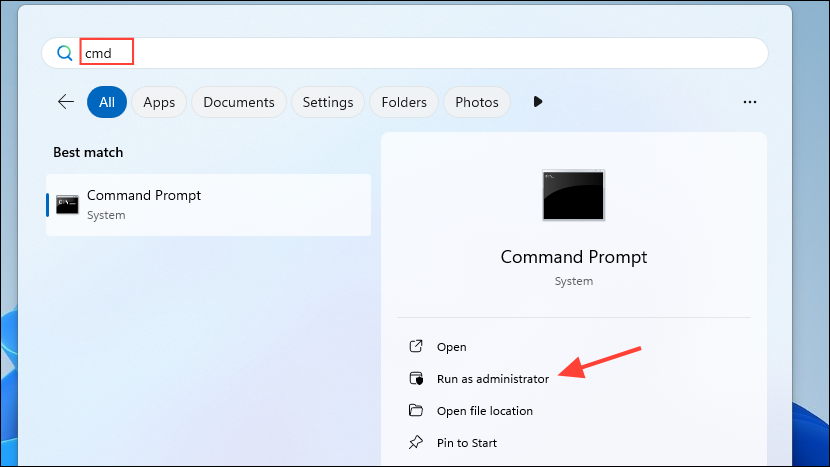
Task: Show more filters with the play arrow
Action: tap(538, 102)
